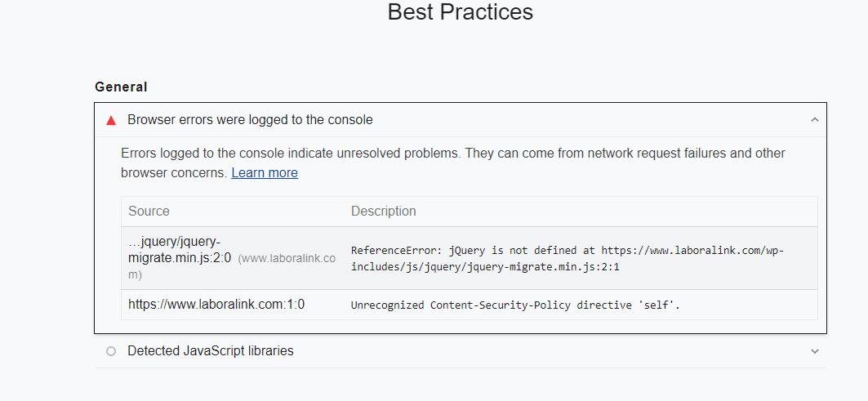Click the Errors logged to the console explanation paragraph
The width and height of the screenshot is (868, 401).
pyautogui.click(x=453, y=163)
